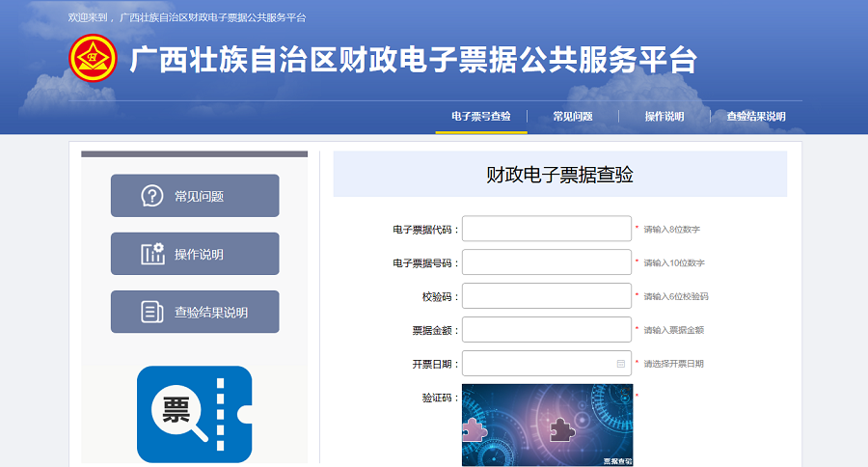Click the purple puzzle piece in captcha
This screenshot has width=868, height=467.
[x=477, y=429]
